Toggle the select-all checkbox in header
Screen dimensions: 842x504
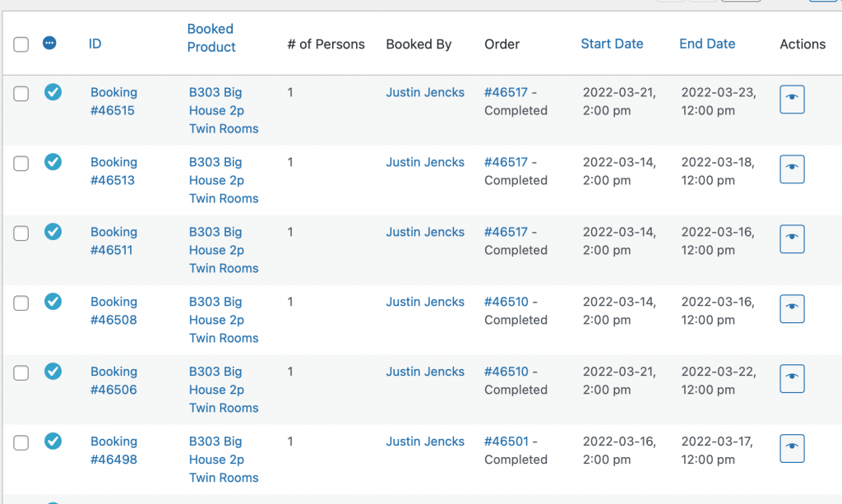[21, 44]
